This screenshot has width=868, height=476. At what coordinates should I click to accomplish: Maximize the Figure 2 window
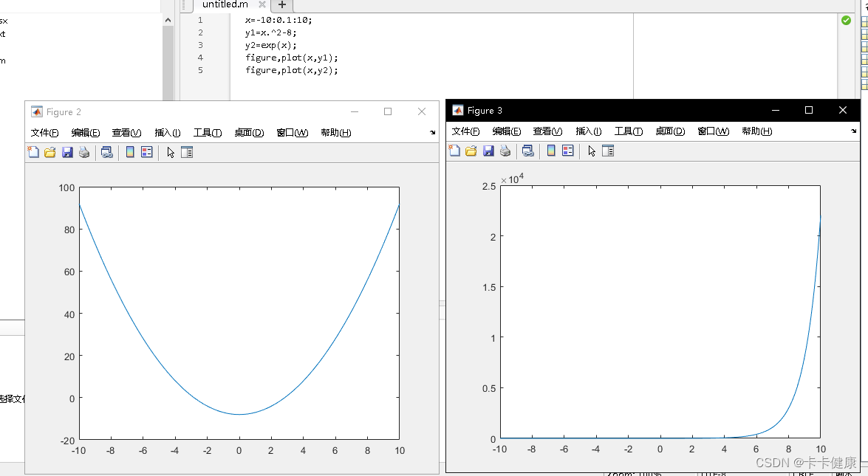click(x=388, y=111)
